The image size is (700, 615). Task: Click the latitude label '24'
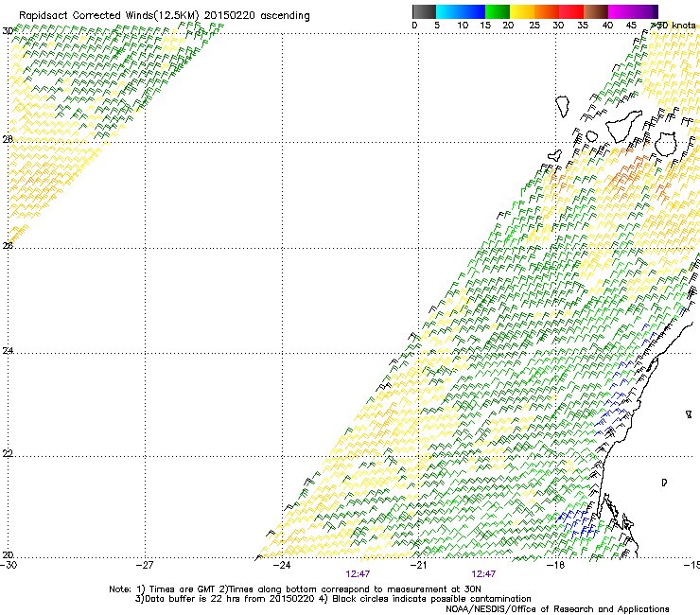pyautogui.click(x=8, y=351)
